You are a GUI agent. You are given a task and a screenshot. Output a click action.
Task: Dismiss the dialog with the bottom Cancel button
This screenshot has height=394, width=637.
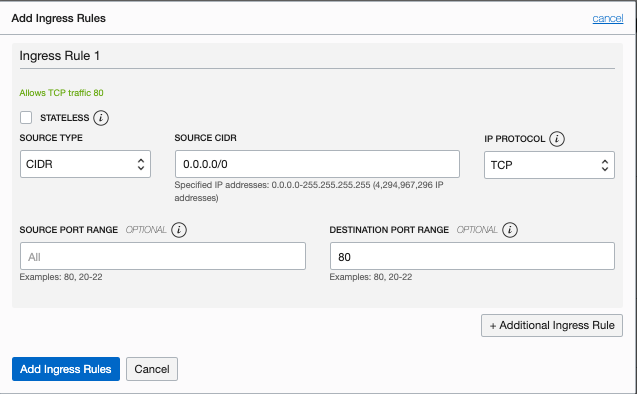tap(152, 369)
